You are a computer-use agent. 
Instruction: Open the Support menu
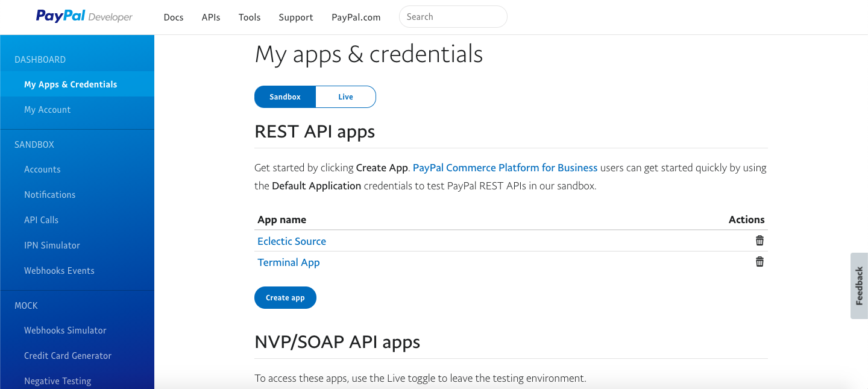tap(296, 17)
